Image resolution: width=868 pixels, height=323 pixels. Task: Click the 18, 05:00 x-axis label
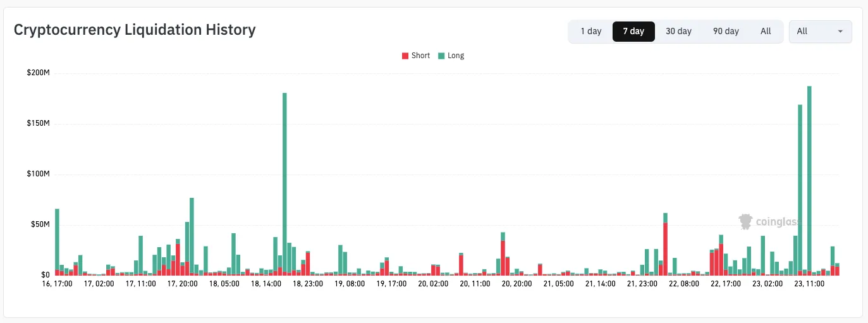click(224, 284)
